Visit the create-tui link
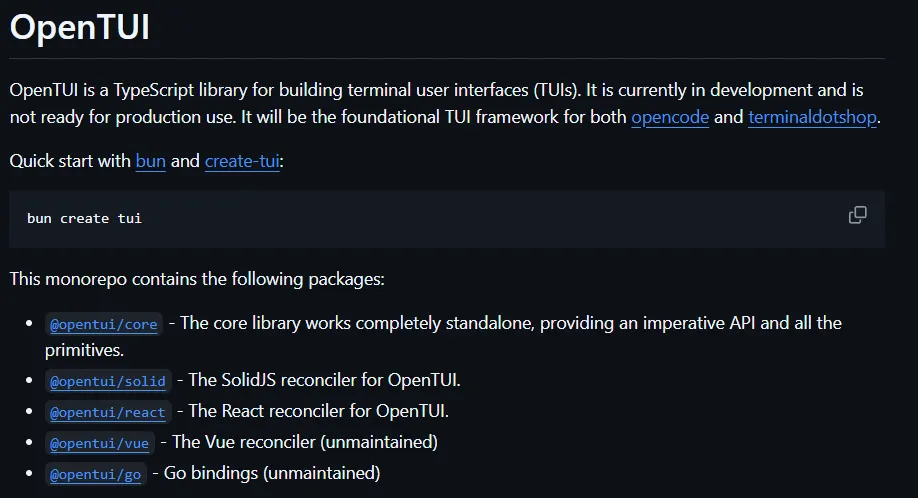 [x=242, y=161]
